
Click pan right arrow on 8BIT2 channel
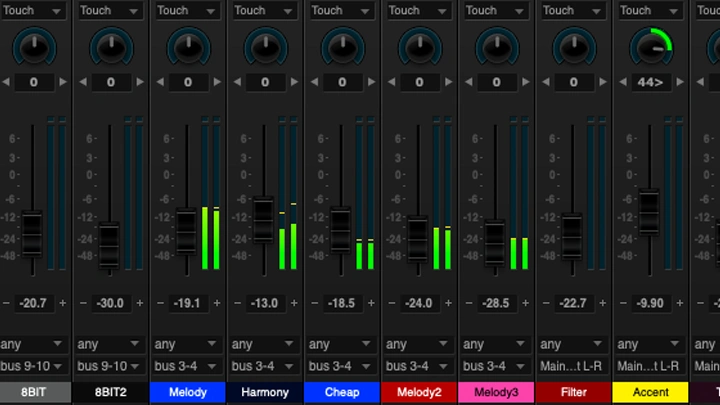[x=140, y=82]
